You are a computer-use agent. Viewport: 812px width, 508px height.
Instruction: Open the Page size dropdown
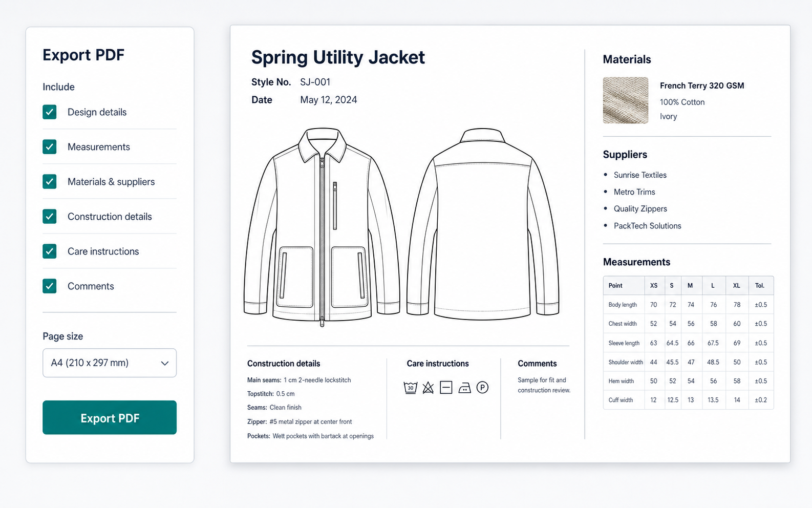click(110, 363)
